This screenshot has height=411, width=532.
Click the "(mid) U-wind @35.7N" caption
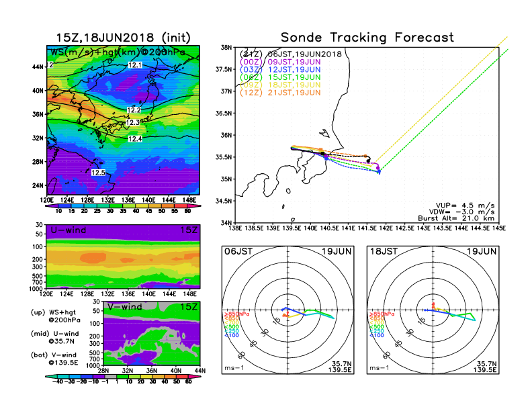(x=55, y=337)
